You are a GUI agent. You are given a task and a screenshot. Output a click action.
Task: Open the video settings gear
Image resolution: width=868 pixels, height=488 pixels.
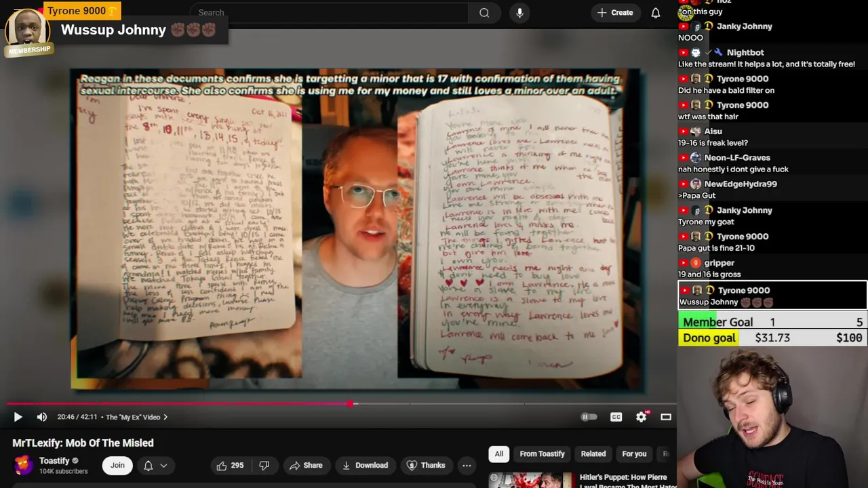pyautogui.click(x=641, y=417)
